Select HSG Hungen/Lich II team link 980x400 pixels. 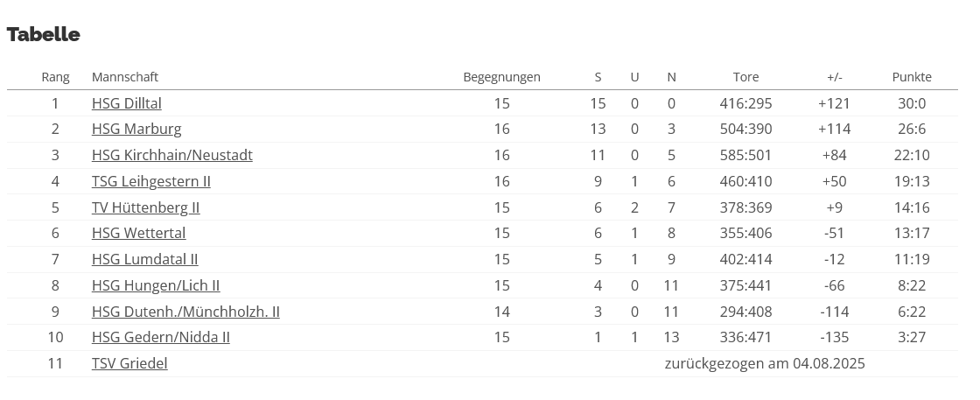[x=156, y=285]
